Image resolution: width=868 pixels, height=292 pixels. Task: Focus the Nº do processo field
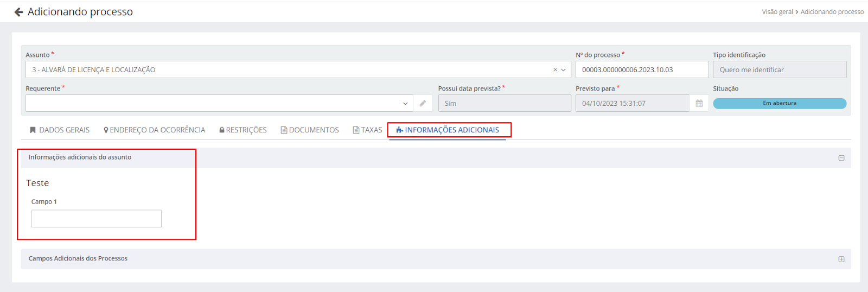[x=641, y=70]
